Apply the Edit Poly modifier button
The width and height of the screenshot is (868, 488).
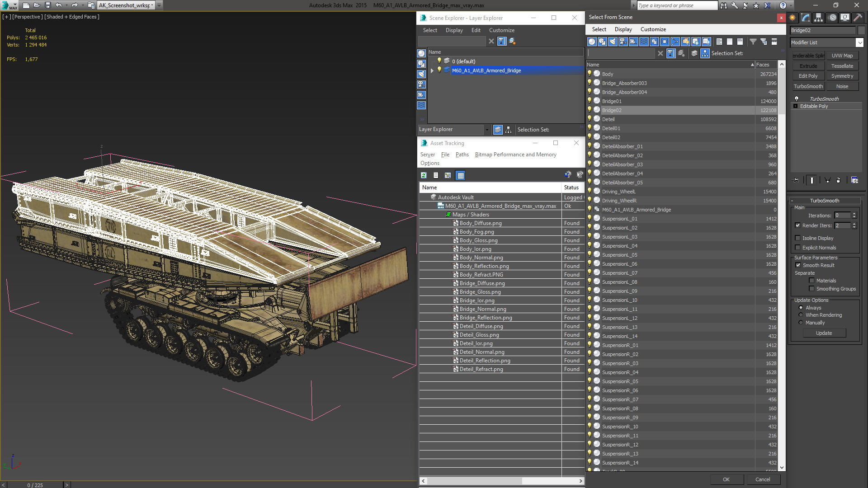[808, 76]
